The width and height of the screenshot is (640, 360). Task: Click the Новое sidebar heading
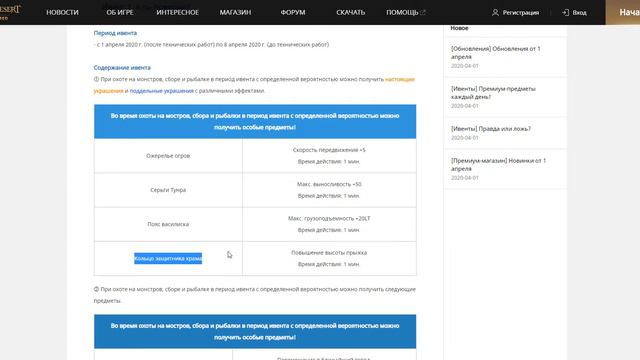click(459, 28)
